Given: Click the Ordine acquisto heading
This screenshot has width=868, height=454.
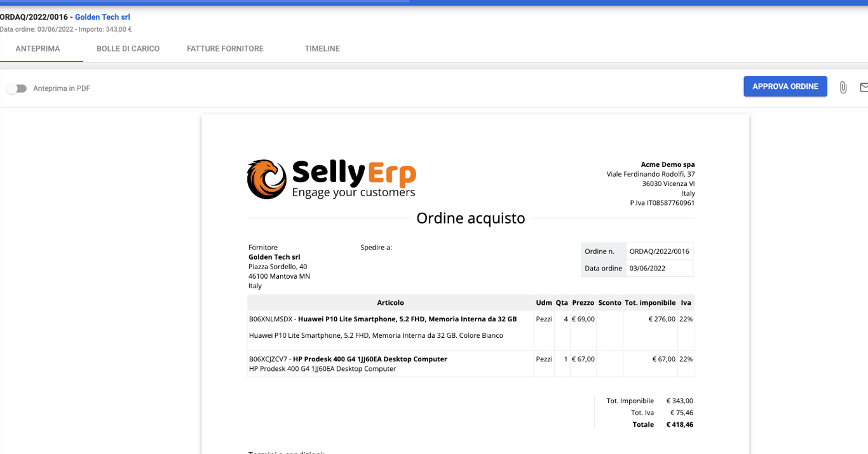Looking at the screenshot, I should point(470,218).
